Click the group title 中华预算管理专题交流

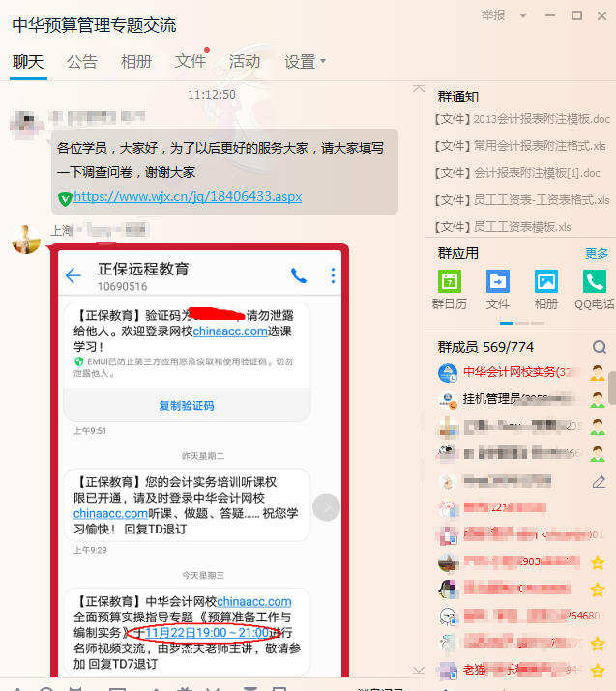pos(94,25)
